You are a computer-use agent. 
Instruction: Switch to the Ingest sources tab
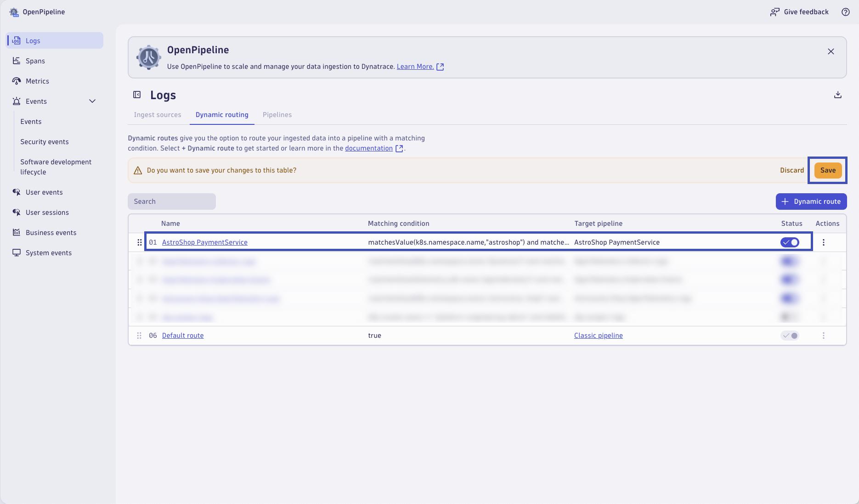click(158, 115)
